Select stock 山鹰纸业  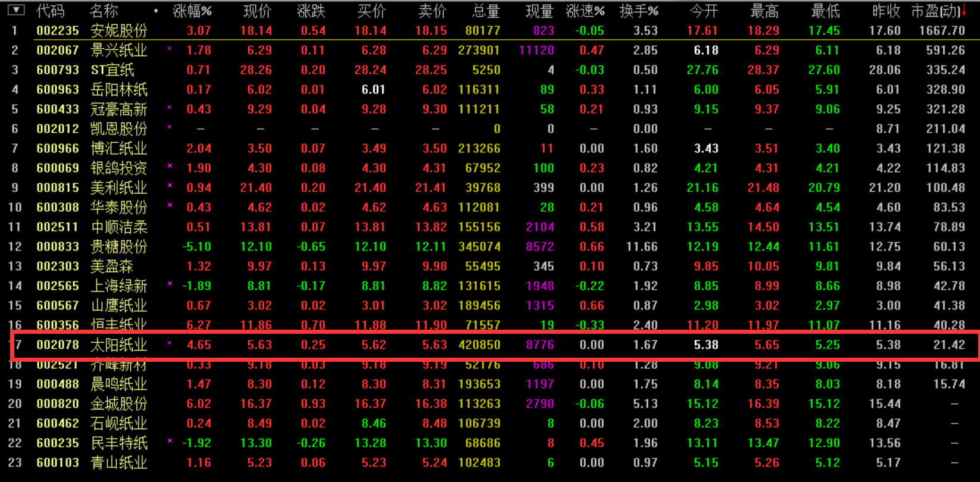(x=118, y=305)
